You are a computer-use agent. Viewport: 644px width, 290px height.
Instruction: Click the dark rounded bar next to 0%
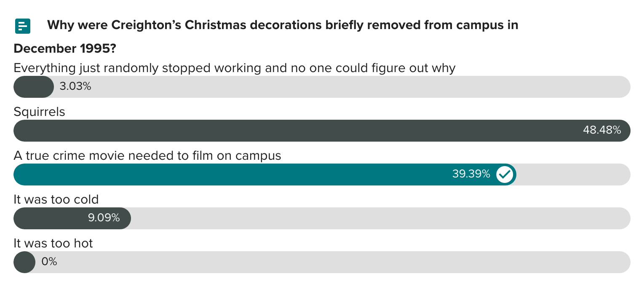point(24,262)
